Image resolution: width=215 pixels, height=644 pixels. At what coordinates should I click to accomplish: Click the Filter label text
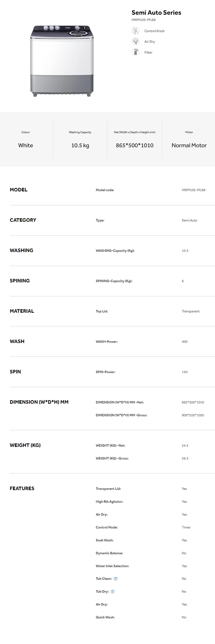pyautogui.click(x=148, y=52)
